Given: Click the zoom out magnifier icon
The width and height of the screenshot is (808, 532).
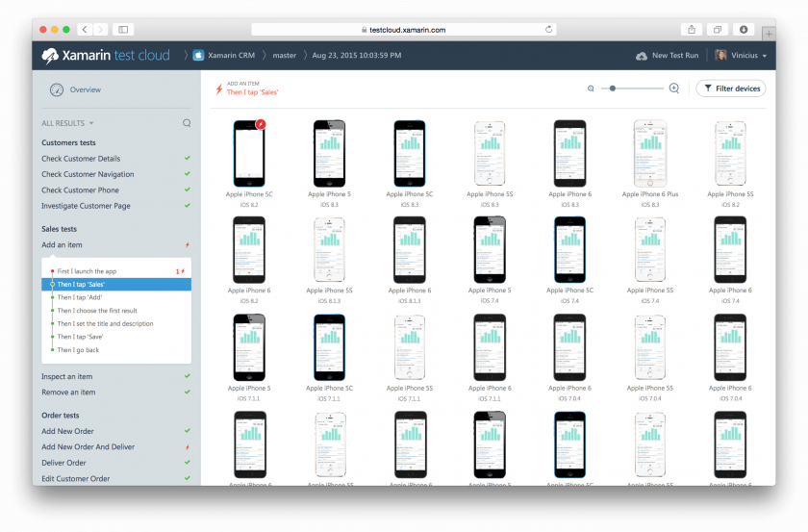Looking at the screenshot, I should [x=591, y=89].
